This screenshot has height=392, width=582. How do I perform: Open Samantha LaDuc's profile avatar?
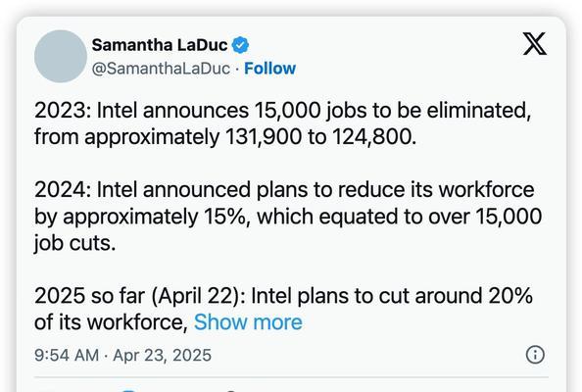[x=61, y=56]
